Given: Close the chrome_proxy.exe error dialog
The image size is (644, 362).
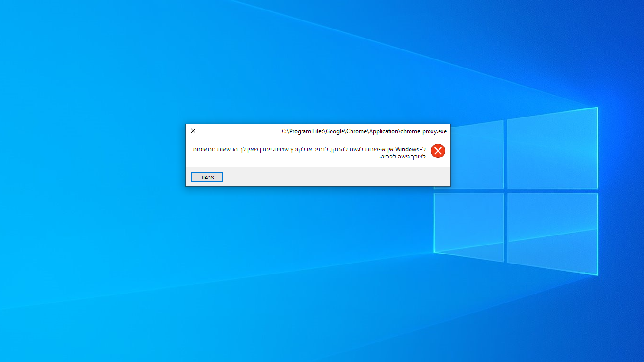Looking at the screenshot, I should coord(193,131).
